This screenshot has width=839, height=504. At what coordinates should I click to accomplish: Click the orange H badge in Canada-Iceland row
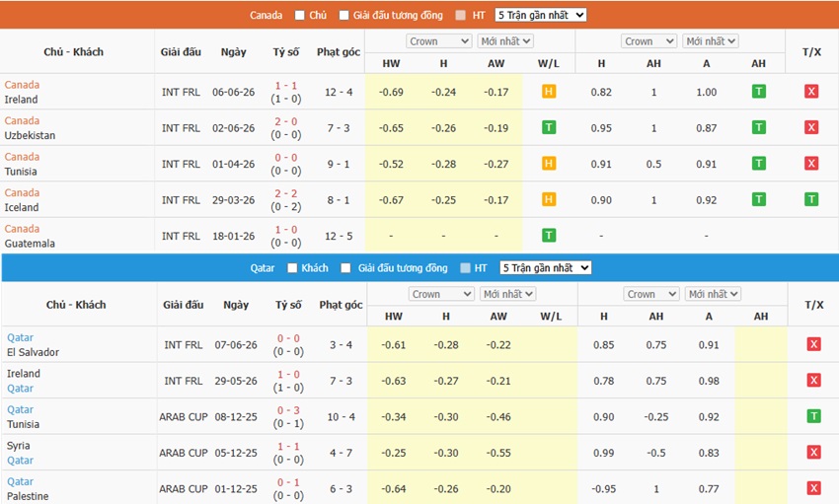pyautogui.click(x=549, y=199)
